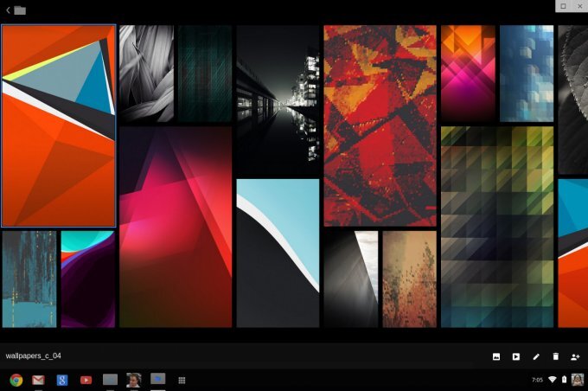
Task: Click the wallpapers_c_04 file name
Action: 34,356
